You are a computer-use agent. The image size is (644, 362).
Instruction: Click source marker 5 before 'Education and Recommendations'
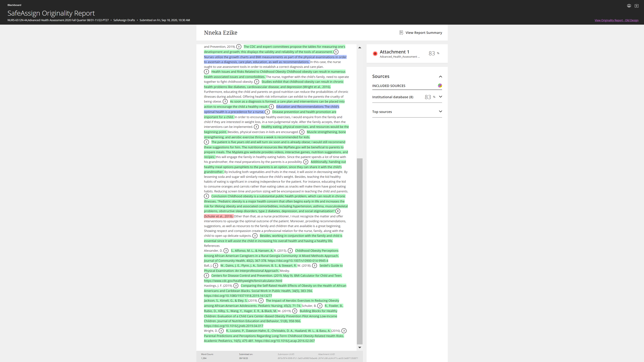click(x=271, y=107)
